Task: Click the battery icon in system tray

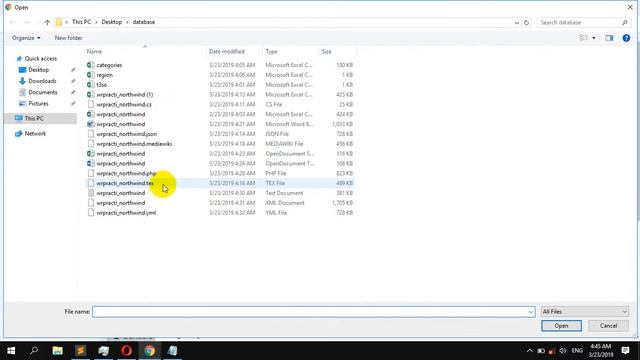Action: [541, 351]
